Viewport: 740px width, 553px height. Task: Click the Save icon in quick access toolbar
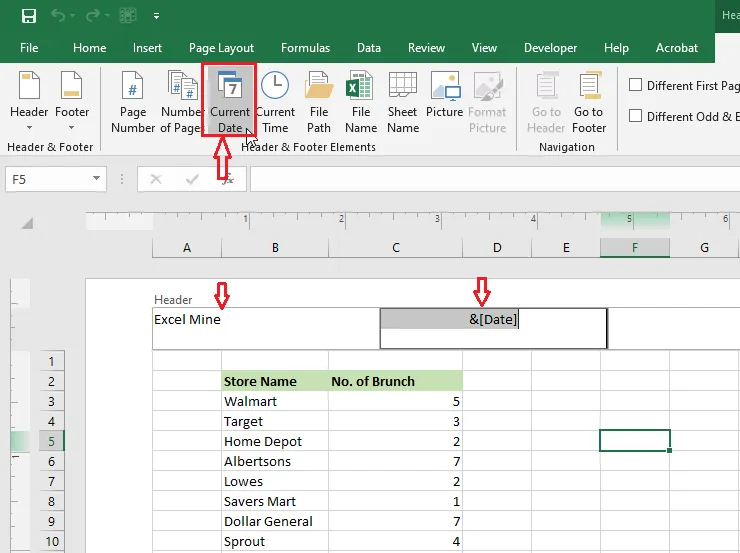29,16
